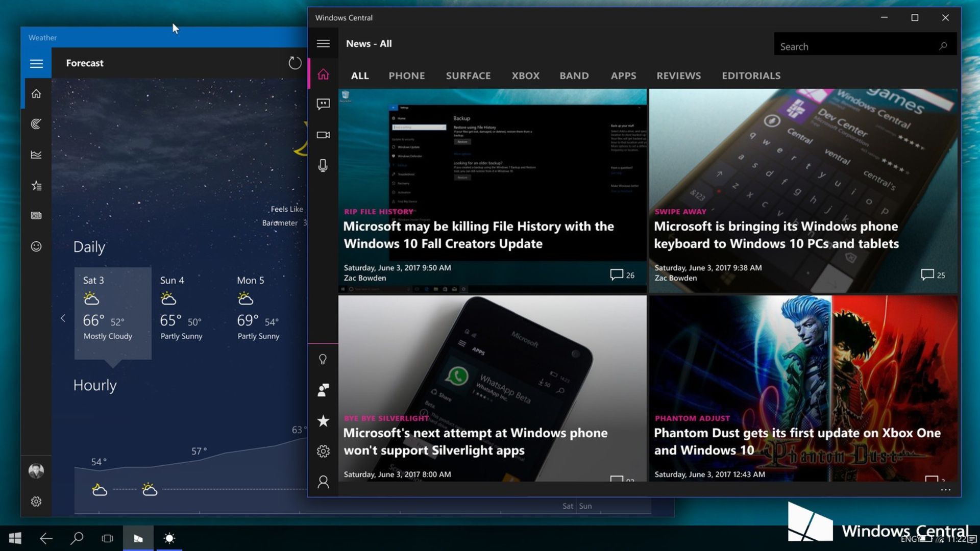
Task: Switch to the REVIEWS news tab
Action: tap(678, 76)
